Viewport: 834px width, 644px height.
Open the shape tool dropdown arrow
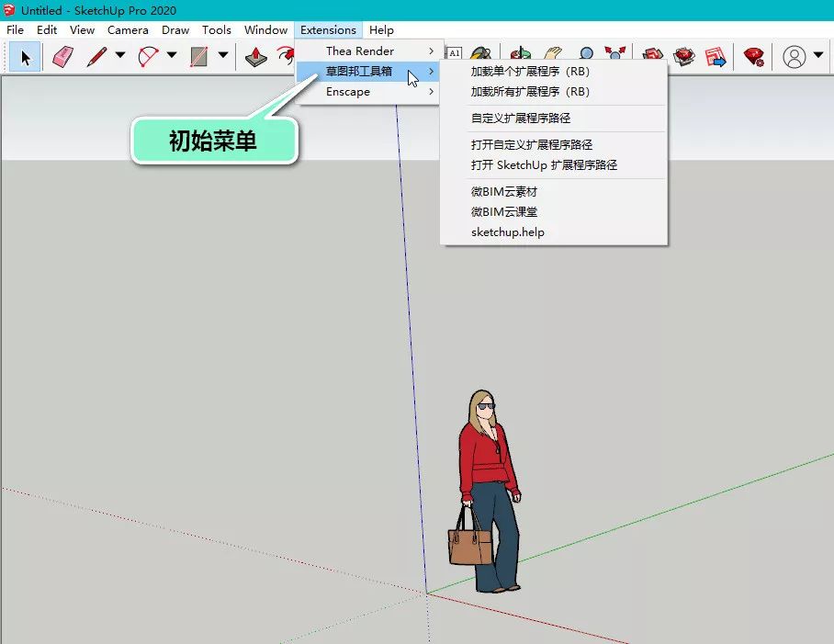click(x=223, y=55)
